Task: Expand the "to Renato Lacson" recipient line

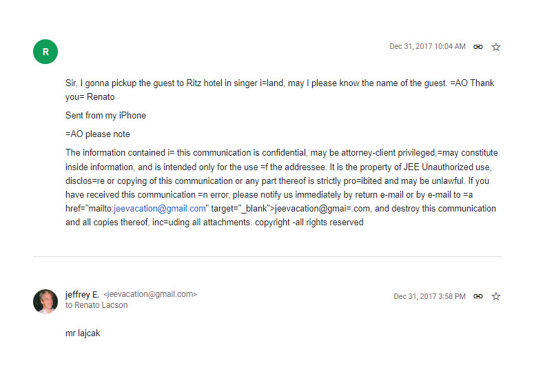Action: pyautogui.click(x=96, y=305)
